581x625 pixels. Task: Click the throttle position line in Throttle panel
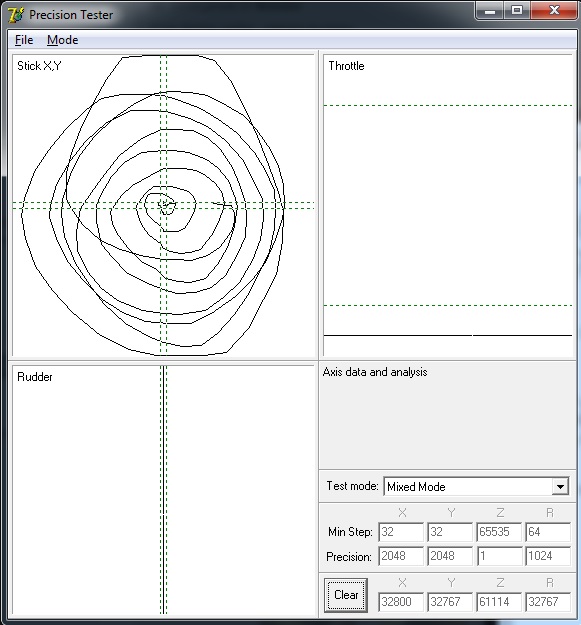[x=448, y=336]
